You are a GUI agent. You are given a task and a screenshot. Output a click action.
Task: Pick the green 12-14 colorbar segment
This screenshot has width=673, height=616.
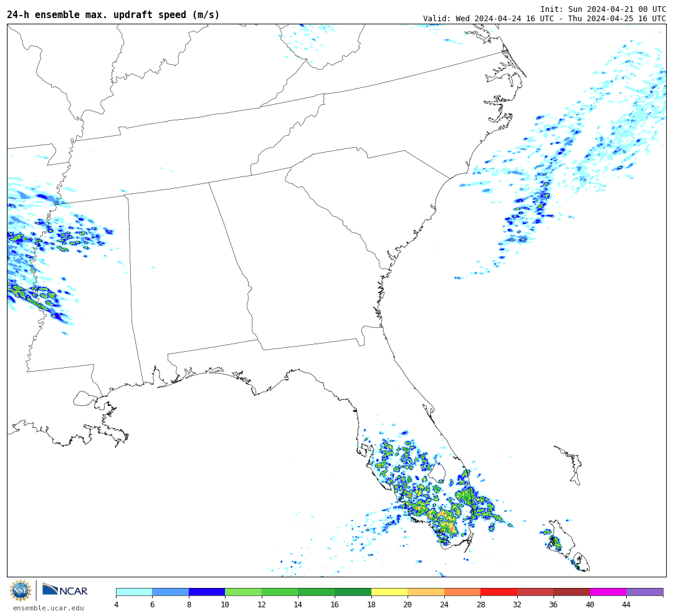click(x=280, y=592)
